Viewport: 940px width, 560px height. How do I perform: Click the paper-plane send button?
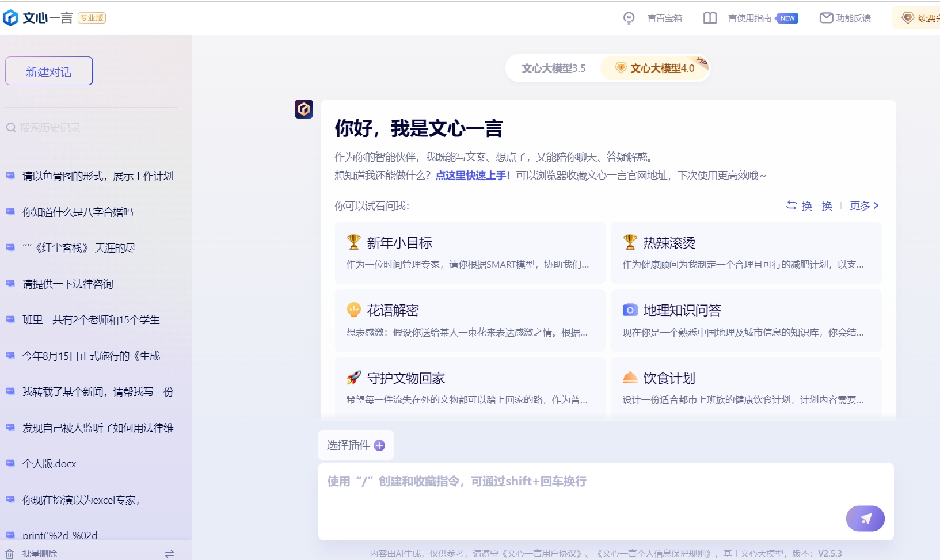click(x=865, y=519)
